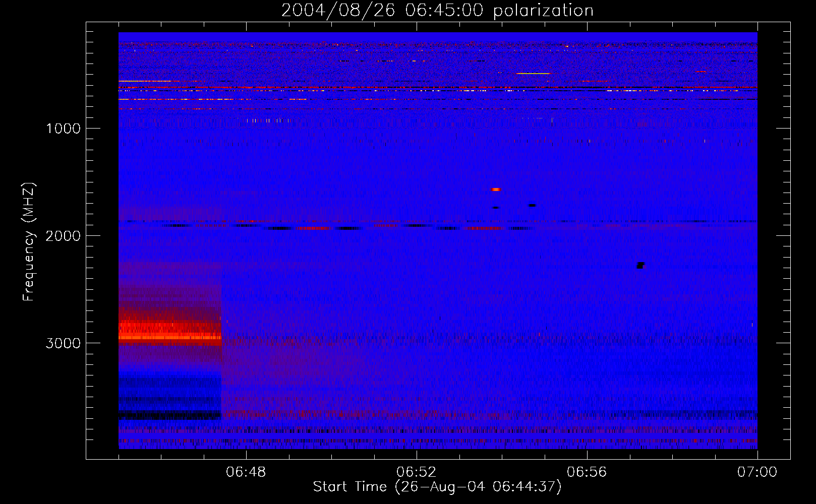The image size is (816, 504).
Task: Click the 06:56 time tick label
Action: pos(587,472)
